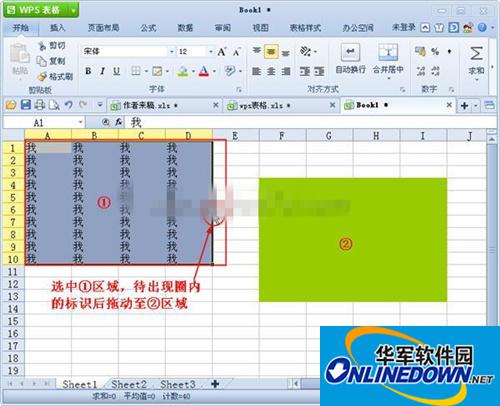
Task: Click the print preview icon
Action: tap(54, 105)
